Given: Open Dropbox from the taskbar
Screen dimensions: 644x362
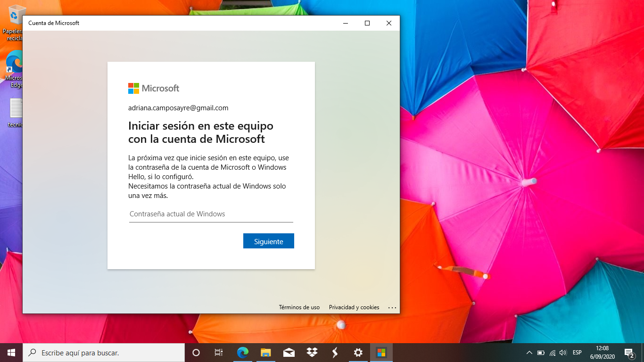Looking at the screenshot, I should (x=312, y=353).
